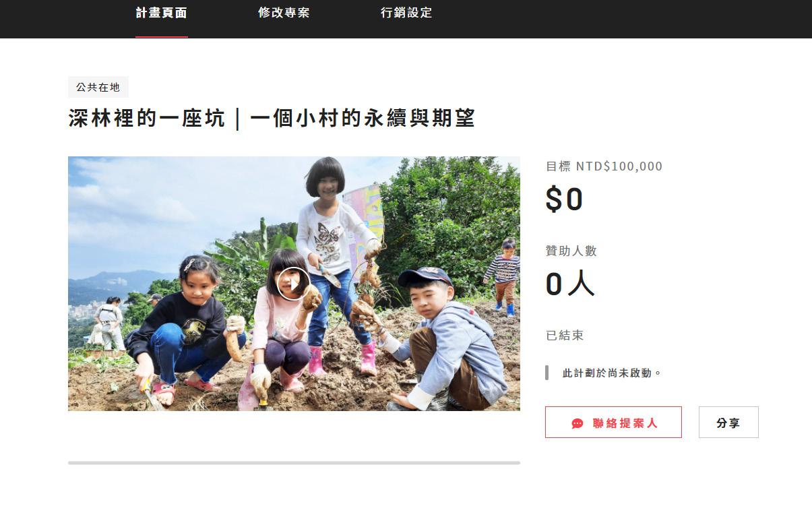Click the 0人 backer count
This screenshot has height=531, width=812.
[x=570, y=284]
